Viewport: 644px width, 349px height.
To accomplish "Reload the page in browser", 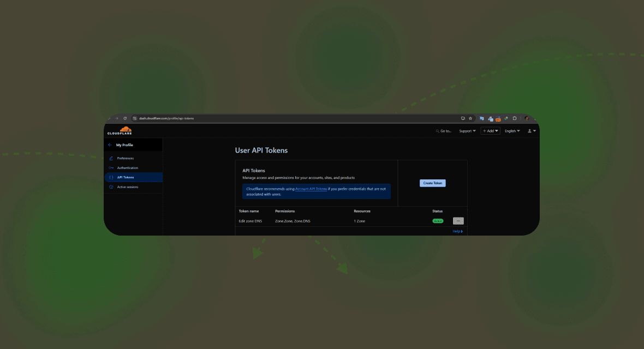I will pos(125,118).
